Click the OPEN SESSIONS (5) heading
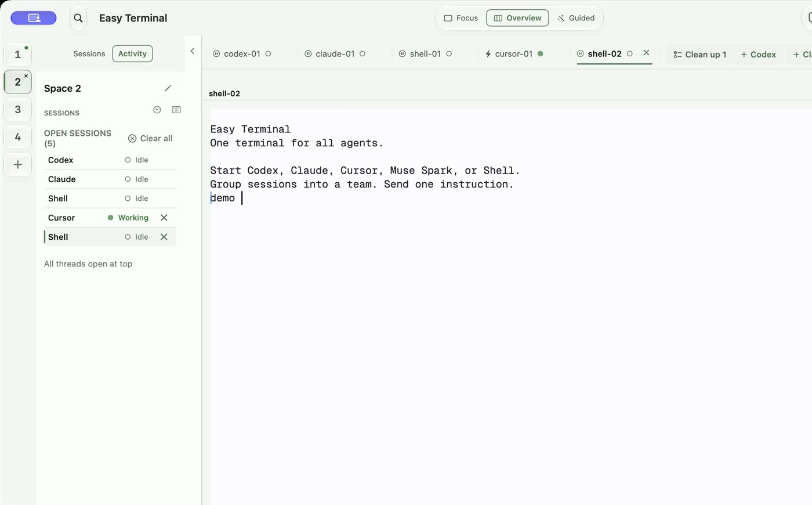This screenshot has height=505, width=812. tap(78, 138)
